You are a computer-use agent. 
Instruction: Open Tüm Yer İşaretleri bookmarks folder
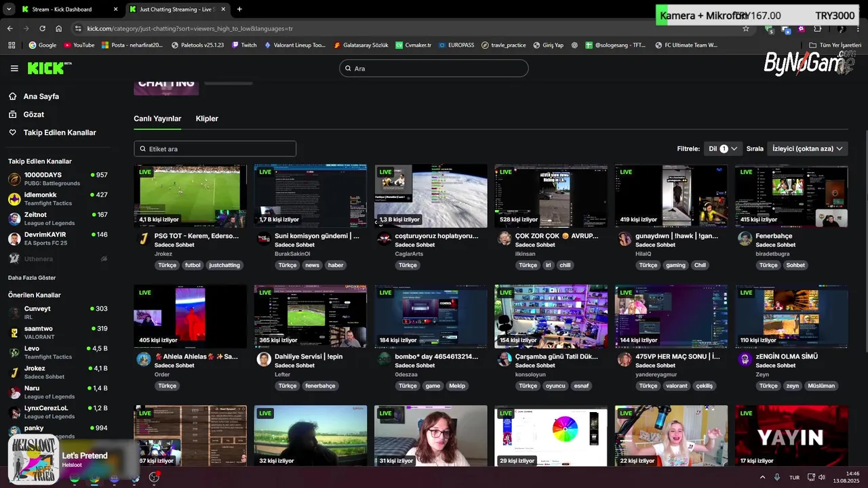[835, 45]
